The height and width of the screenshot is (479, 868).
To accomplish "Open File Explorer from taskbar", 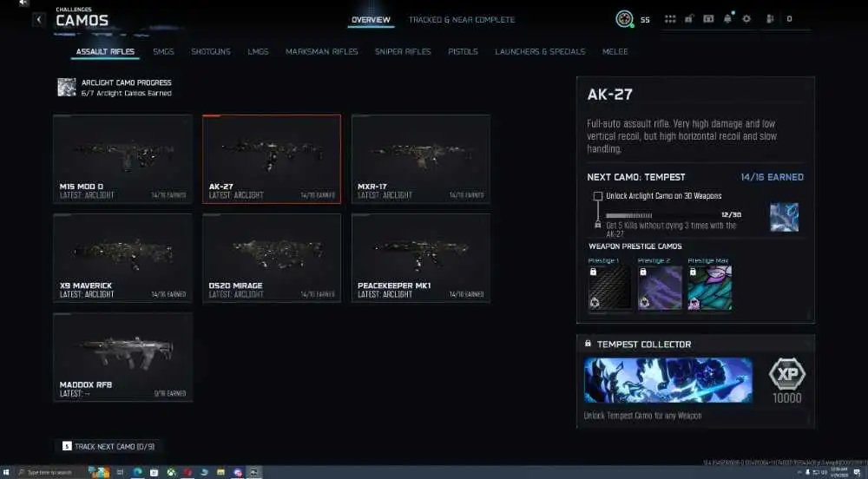I will tap(220, 472).
